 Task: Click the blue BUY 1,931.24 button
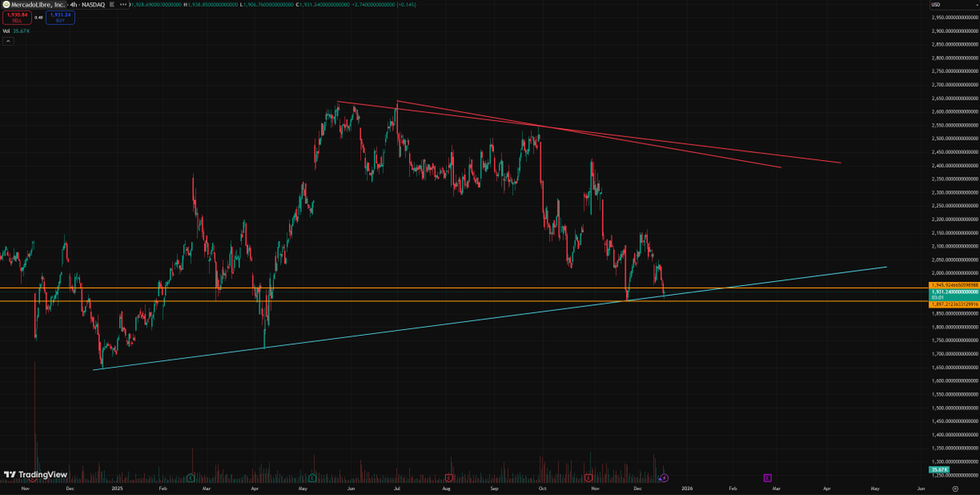[x=60, y=17]
